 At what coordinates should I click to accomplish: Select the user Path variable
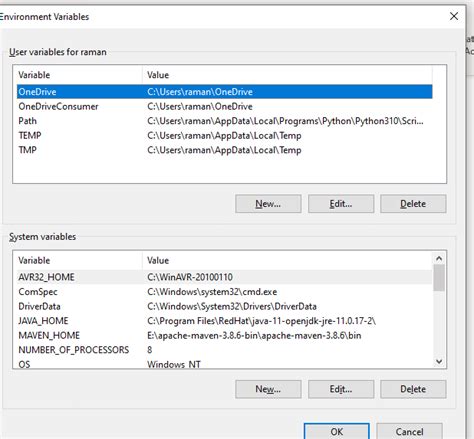click(x=225, y=121)
